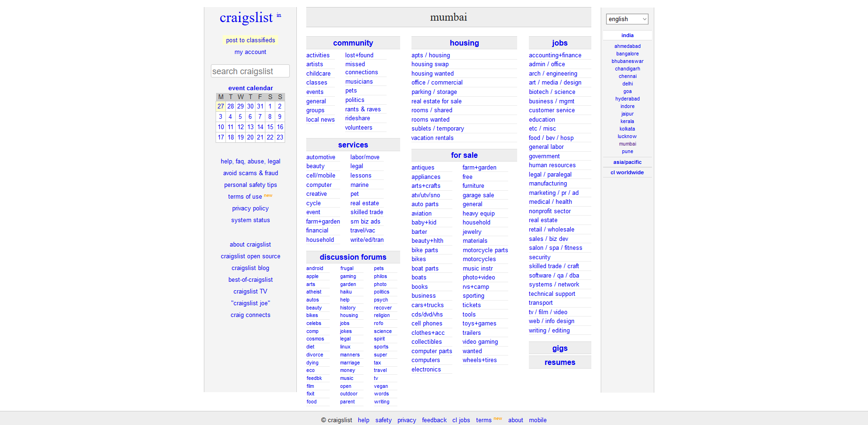Screen dimensions: 868x425
Task: Visit best-of-craigslist page
Action: coord(250,280)
